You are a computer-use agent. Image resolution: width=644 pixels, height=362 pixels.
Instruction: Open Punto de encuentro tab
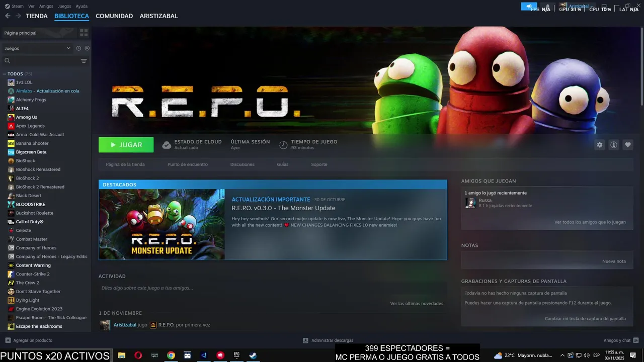(188, 164)
